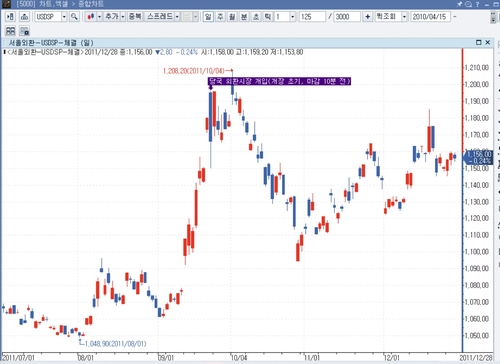Open the interval value dropdown showing 1

coord(292,17)
